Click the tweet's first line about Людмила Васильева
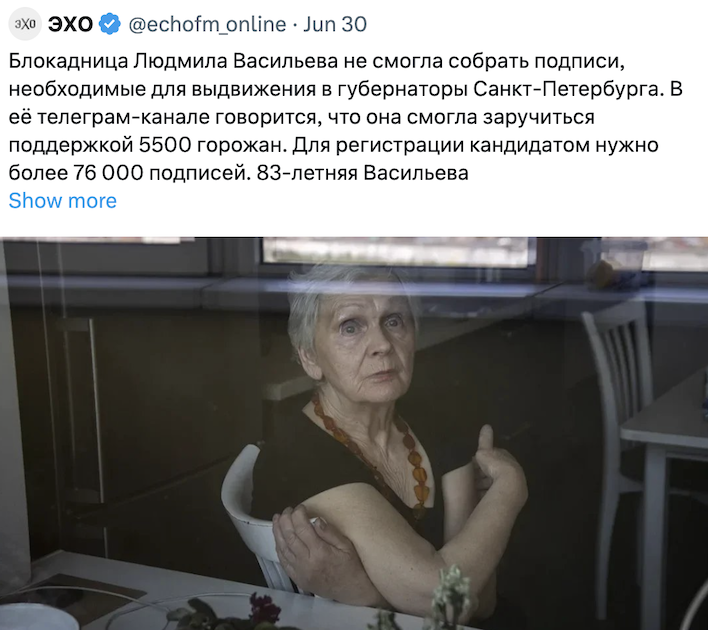Image resolution: width=708 pixels, height=630 pixels. tap(317, 61)
